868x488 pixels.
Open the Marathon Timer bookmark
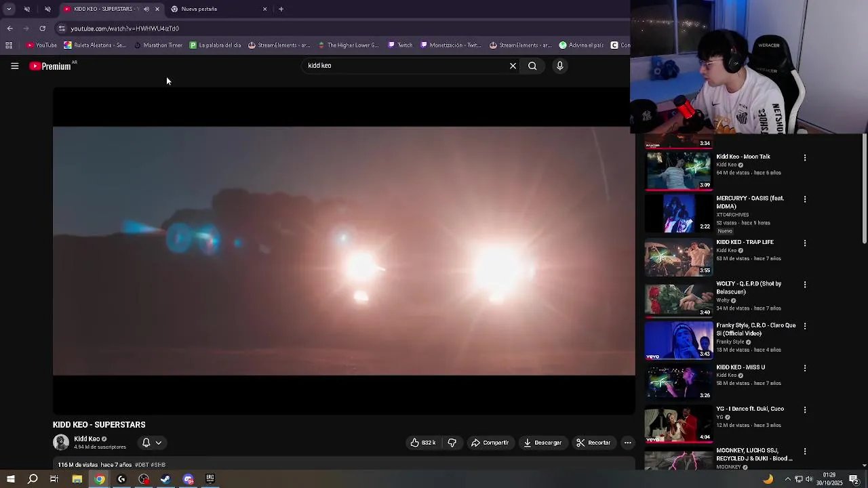(x=158, y=45)
